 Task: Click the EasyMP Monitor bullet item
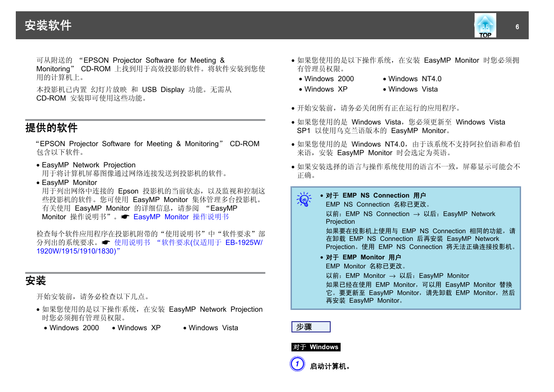click(69, 183)
